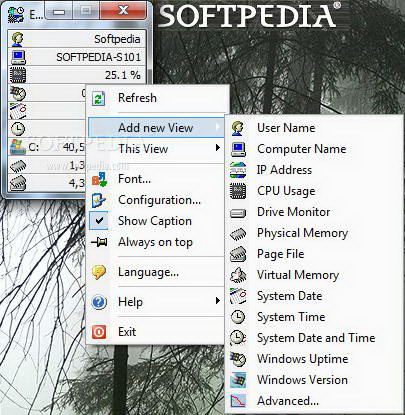The height and width of the screenshot is (415, 405).
Task: Click the computer icon beside SOFTPEDIA-S101
Action: tap(18, 57)
